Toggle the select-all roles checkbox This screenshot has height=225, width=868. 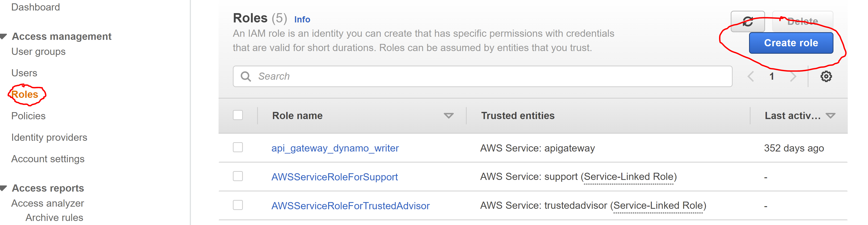click(x=238, y=115)
